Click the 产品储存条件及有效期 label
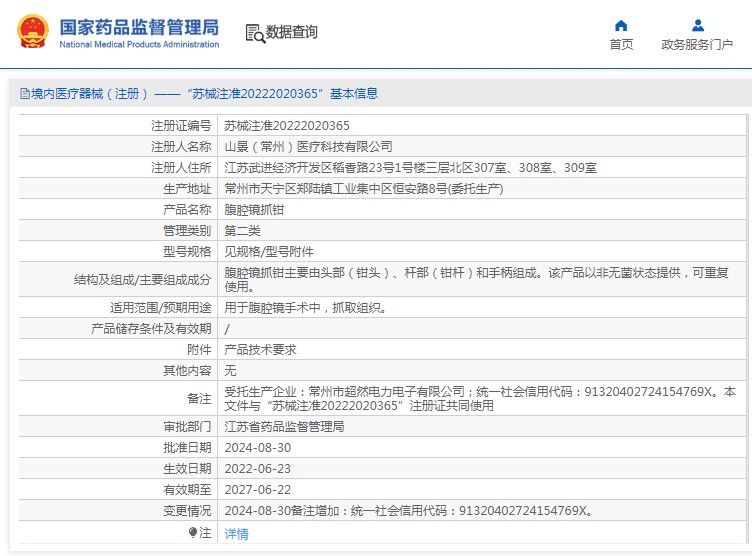Image resolution: width=752 pixels, height=556 pixels. click(151, 329)
